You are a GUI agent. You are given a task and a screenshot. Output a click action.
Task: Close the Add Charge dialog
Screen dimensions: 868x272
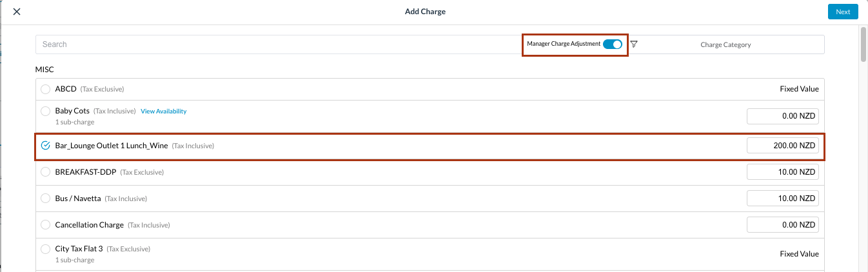16,12
